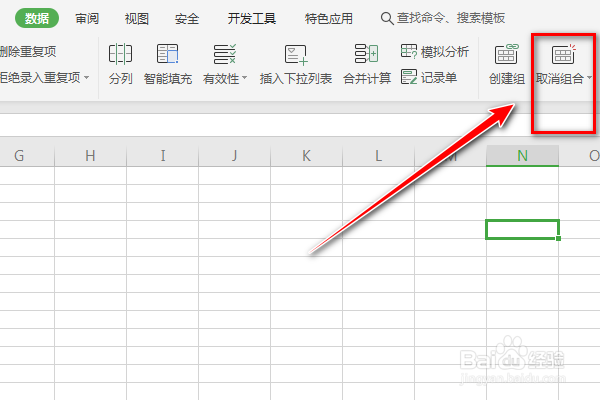Click the selected cell in column N
Viewport: 600px width, 400px height.
pyautogui.click(x=522, y=229)
